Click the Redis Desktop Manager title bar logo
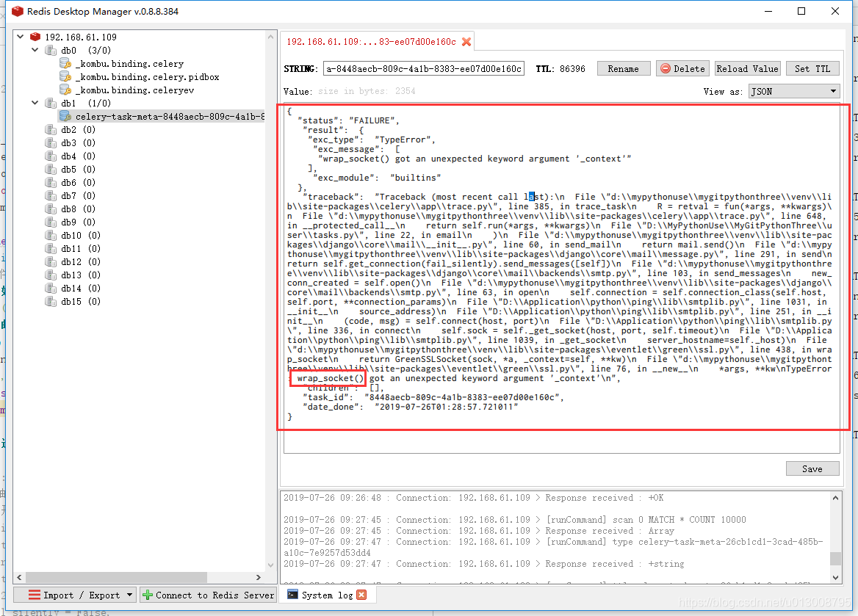 [18, 11]
